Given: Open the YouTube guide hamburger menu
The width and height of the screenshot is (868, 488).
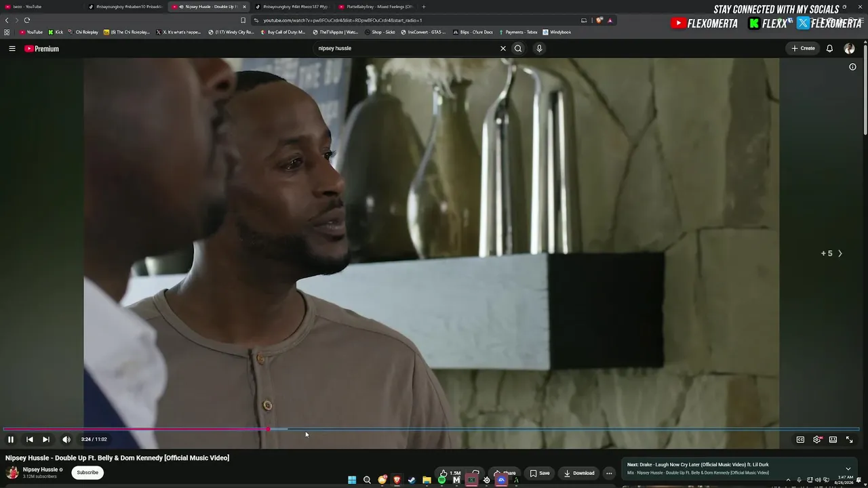Looking at the screenshot, I should tap(12, 49).
